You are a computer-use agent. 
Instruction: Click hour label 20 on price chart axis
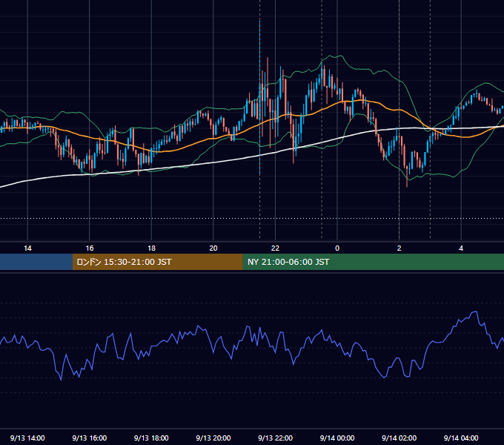point(213,248)
